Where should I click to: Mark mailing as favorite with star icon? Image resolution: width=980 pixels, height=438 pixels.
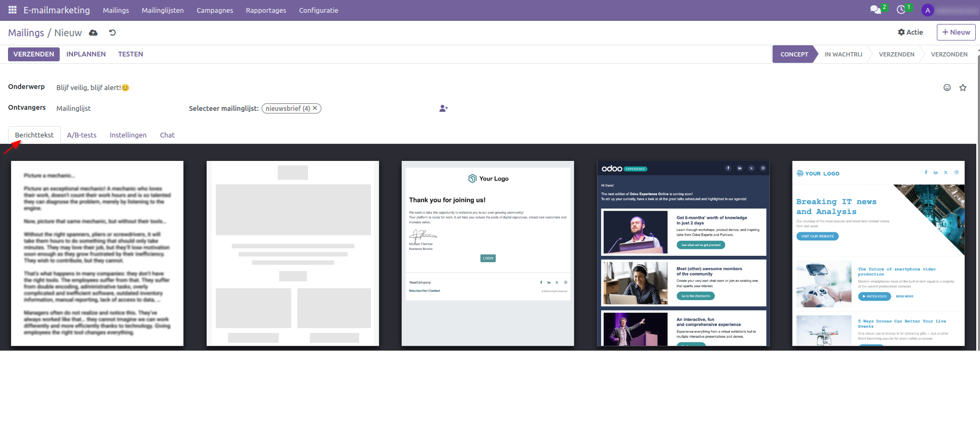pos(963,87)
